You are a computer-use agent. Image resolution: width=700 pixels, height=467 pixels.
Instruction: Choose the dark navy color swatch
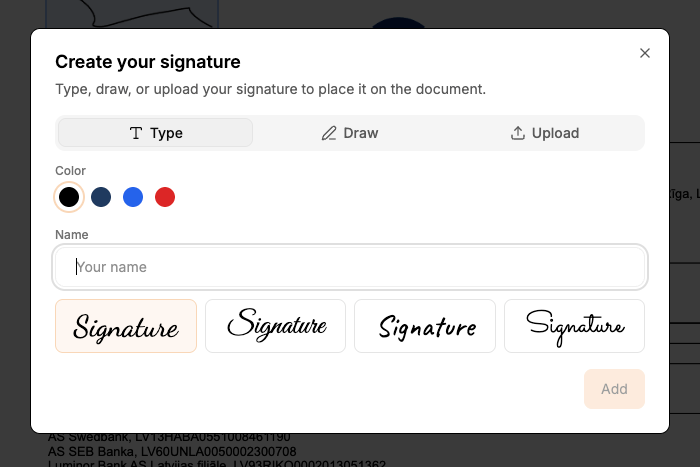pyautogui.click(x=101, y=197)
